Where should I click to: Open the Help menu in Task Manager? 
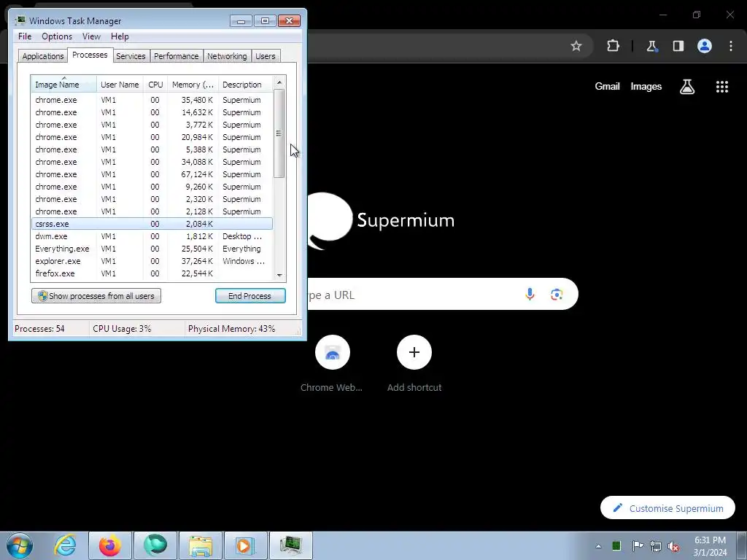pos(120,36)
